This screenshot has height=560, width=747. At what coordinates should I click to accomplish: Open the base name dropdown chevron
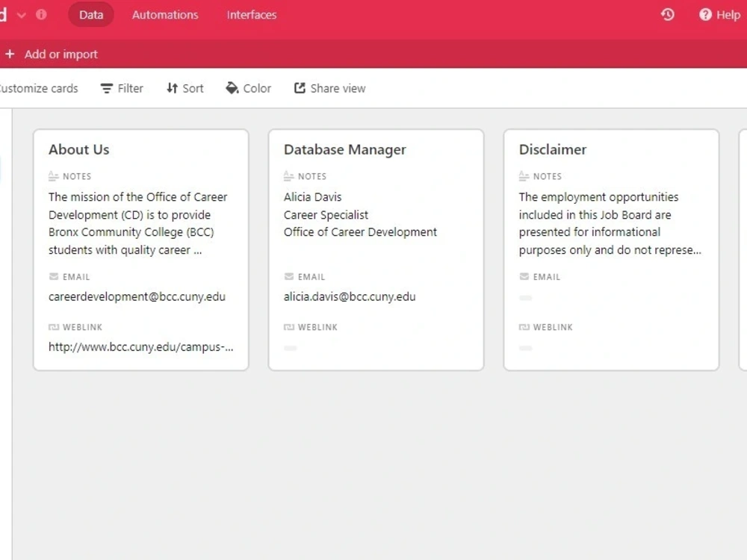(x=21, y=15)
